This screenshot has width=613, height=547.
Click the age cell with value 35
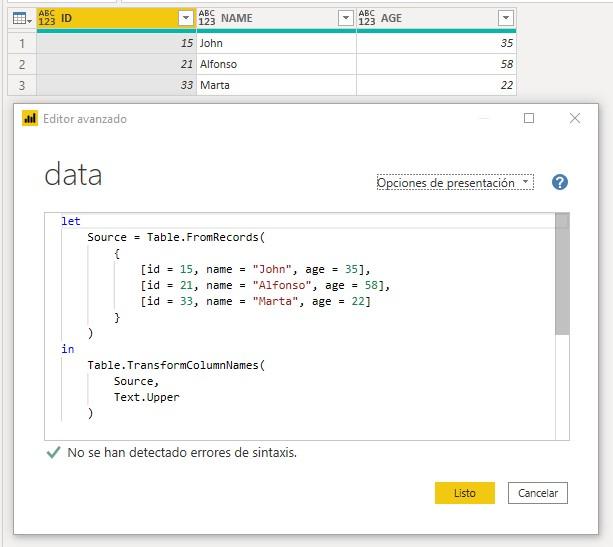tap(436, 43)
